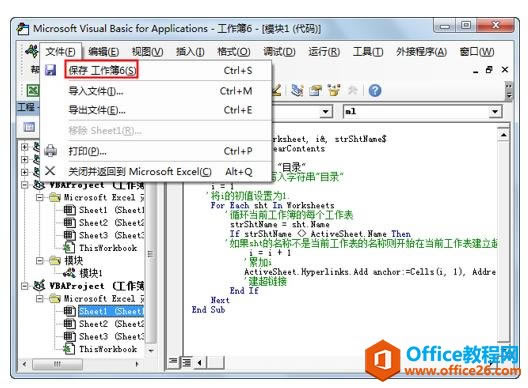
Task: Open the object dropdown arrow left of m1
Action: (x=325, y=111)
